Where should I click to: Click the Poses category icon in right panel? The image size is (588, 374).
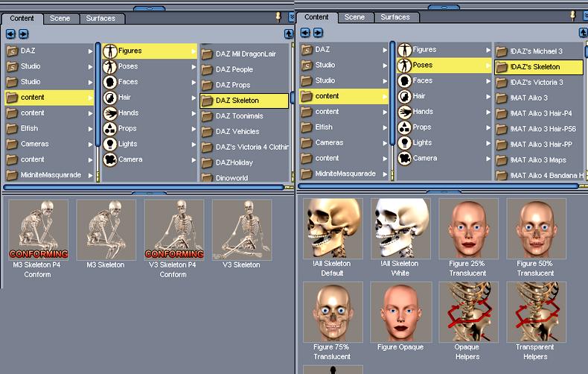(405, 66)
